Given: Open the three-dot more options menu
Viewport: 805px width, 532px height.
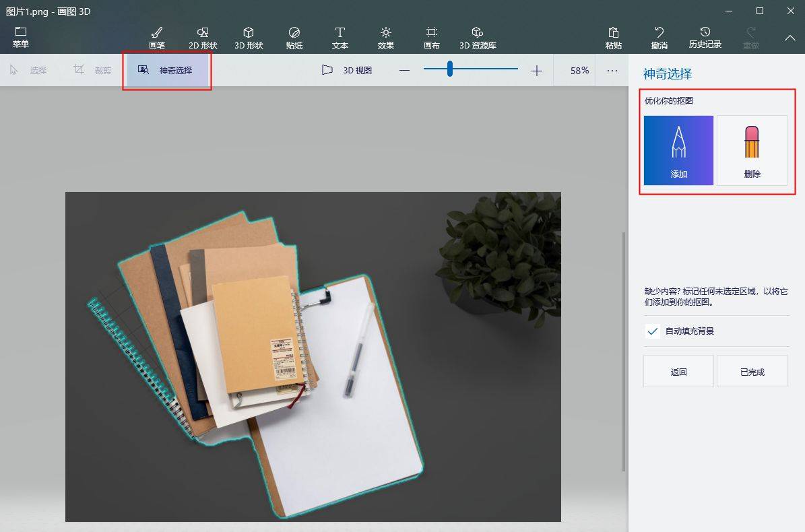Looking at the screenshot, I should click(x=612, y=70).
